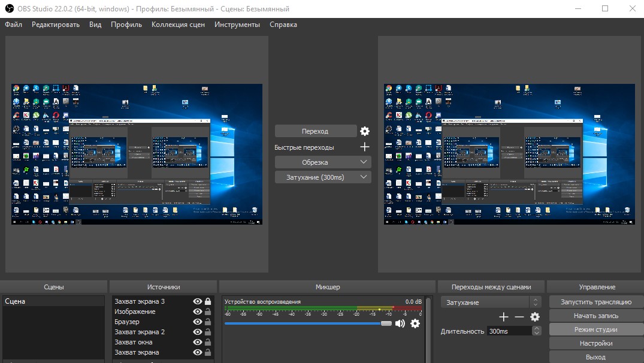Click the Начать запись button
The width and height of the screenshot is (644, 363).
pos(596,316)
